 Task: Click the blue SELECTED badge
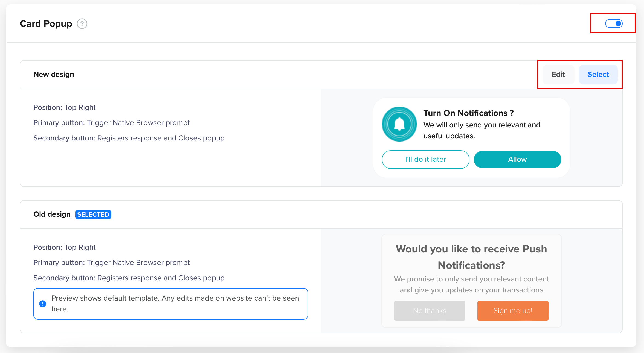click(93, 214)
